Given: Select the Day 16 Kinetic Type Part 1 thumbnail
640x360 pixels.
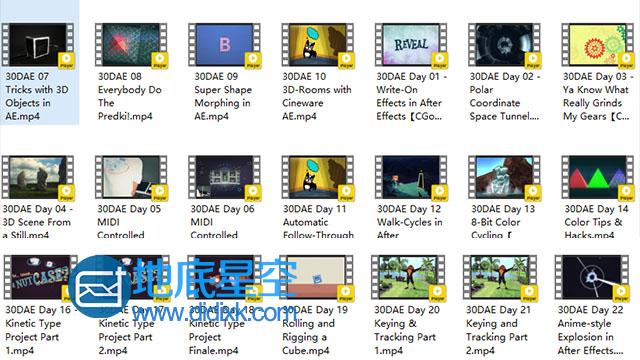Looking at the screenshot, I should click(x=40, y=278).
